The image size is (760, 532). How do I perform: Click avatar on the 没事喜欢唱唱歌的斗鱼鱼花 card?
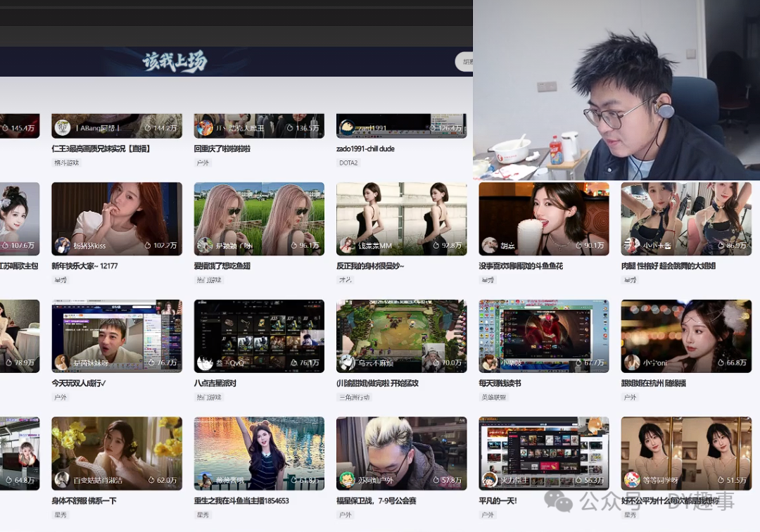click(490, 245)
